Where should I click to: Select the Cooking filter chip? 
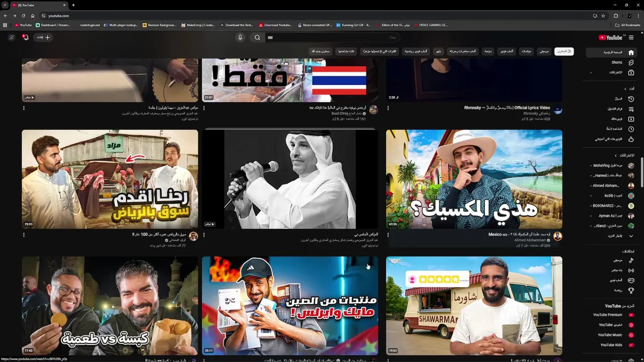[439, 51]
